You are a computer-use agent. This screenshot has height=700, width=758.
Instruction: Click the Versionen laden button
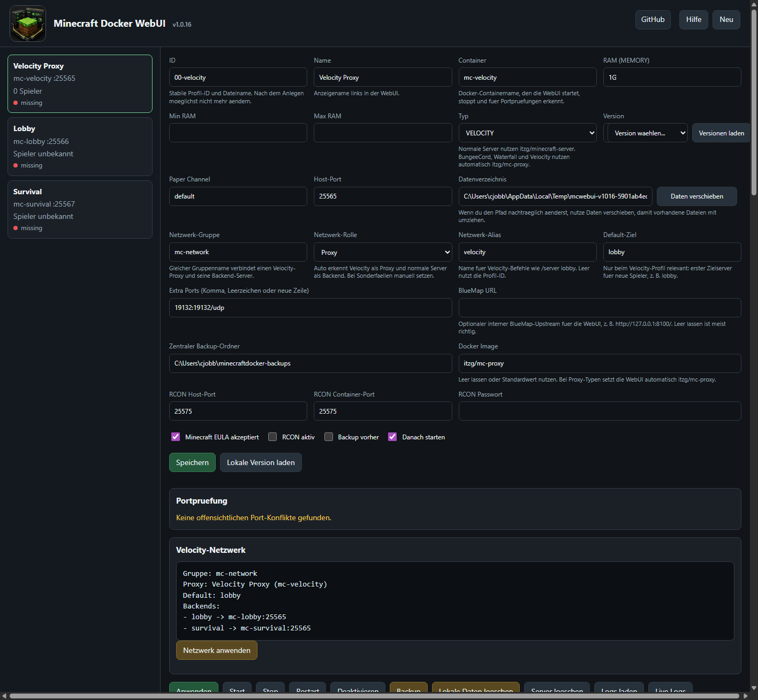coord(721,133)
